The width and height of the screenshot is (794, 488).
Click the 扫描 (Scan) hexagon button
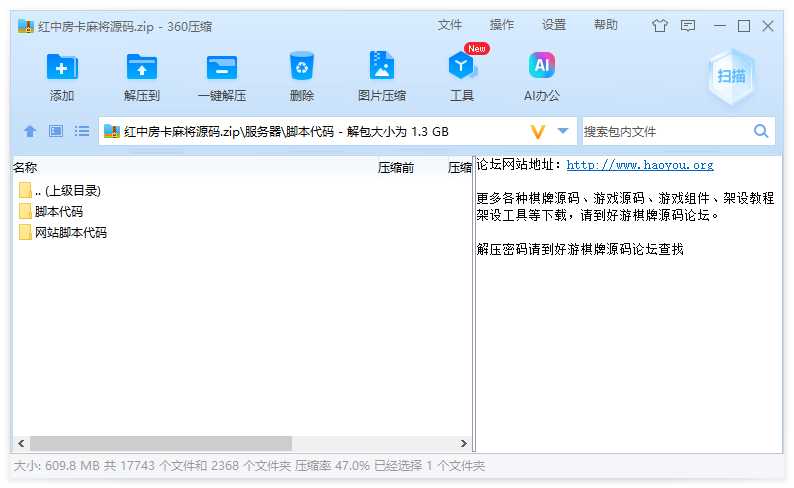coord(731,76)
